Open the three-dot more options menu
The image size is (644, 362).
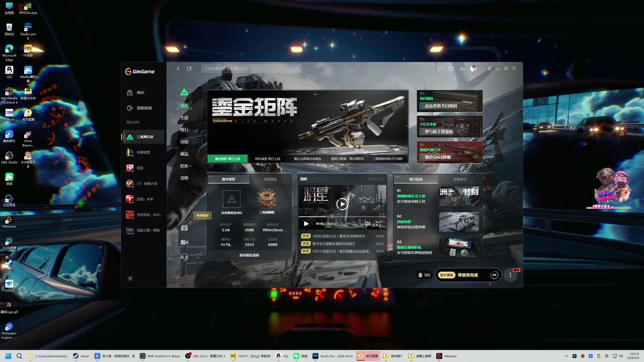point(510,275)
